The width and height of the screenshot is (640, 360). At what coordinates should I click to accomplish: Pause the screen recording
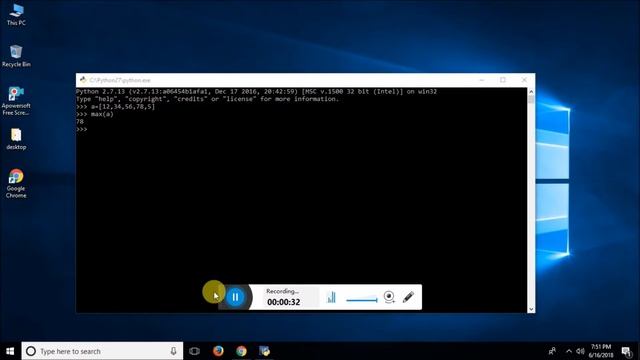pyautogui.click(x=235, y=297)
